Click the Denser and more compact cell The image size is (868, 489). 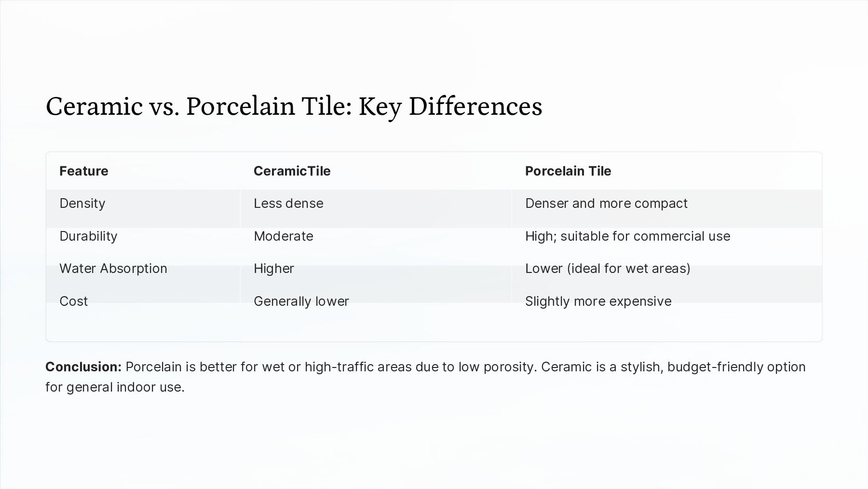pyautogui.click(x=606, y=204)
